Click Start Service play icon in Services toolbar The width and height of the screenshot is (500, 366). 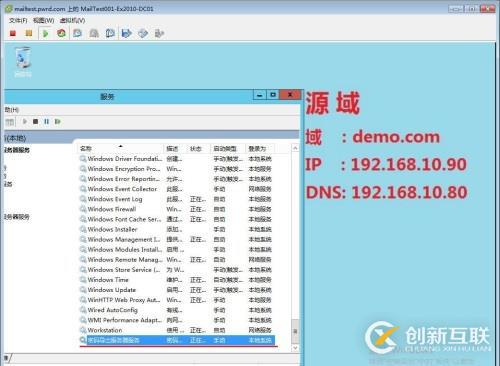point(24,122)
